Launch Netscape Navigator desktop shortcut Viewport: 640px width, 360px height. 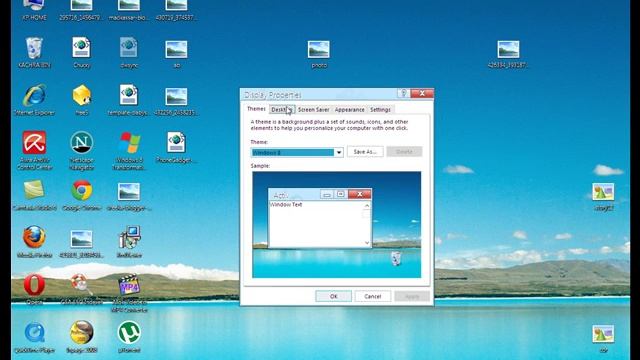click(82, 150)
